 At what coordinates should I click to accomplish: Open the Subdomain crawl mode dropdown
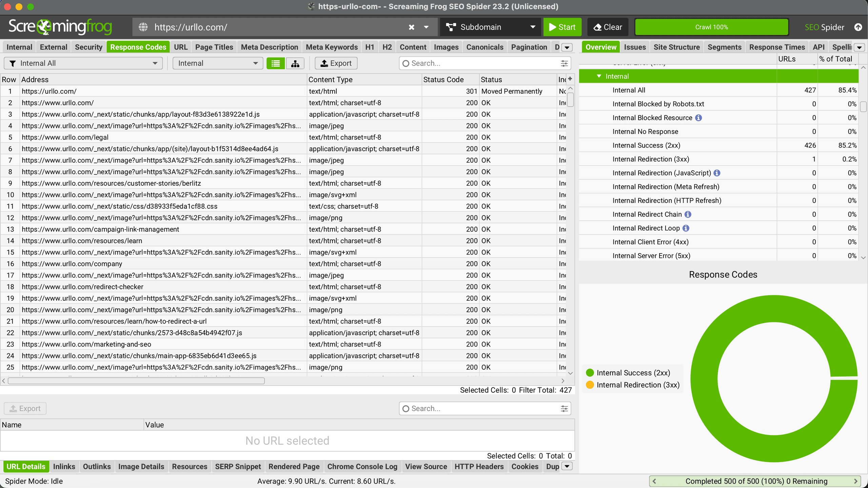click(490, 27)
